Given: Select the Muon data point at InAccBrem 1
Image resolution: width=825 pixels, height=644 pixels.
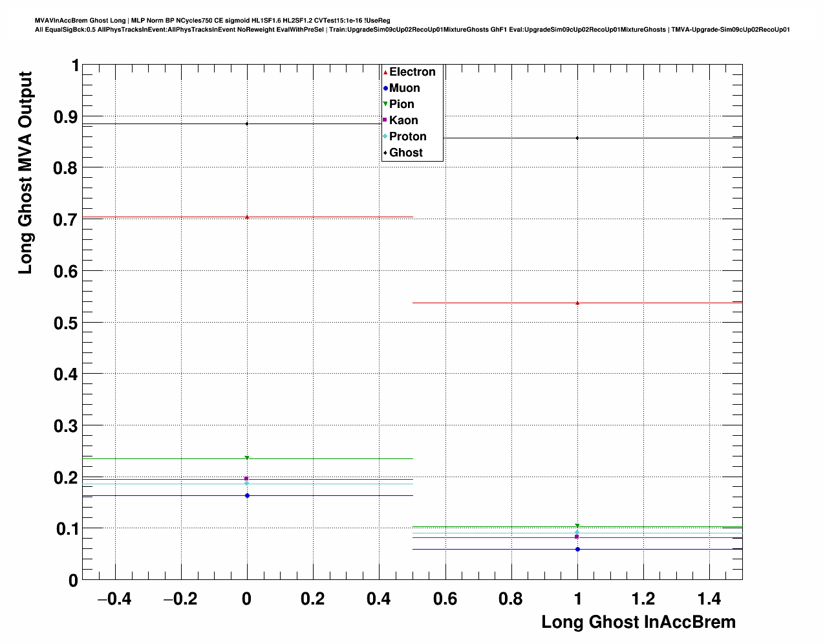Looking at the screenshot, I should (577, 549).
